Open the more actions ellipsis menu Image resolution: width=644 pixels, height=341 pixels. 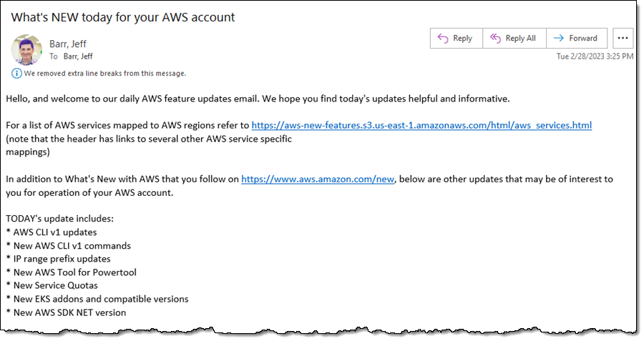pyautogui.click(x=623, y=38)
